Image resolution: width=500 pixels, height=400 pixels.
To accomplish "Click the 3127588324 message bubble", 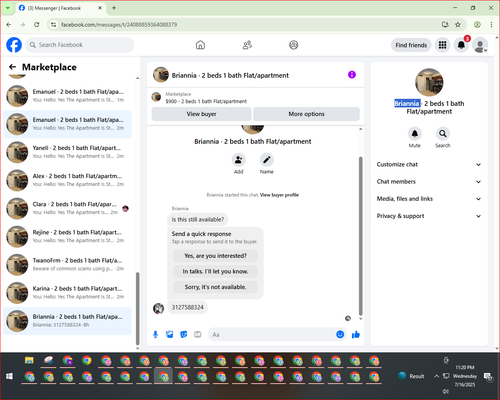I will coord(187,307).
